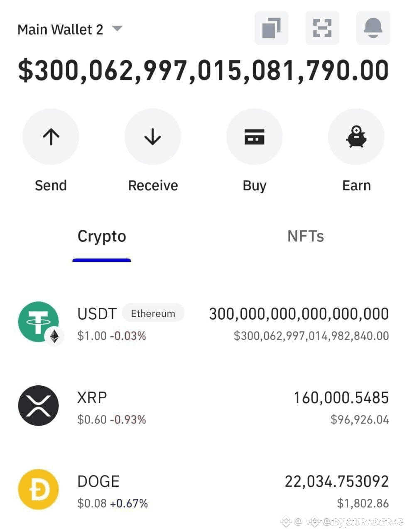This screenshot has height=532, width=407.
Task: Tap the Receive down-arrow icon
Action: (152, 137)
